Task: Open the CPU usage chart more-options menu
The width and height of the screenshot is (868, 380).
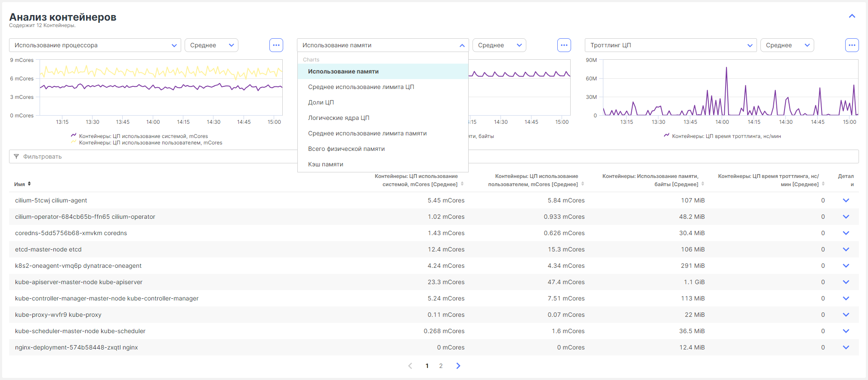Action: tap(276, 45)
